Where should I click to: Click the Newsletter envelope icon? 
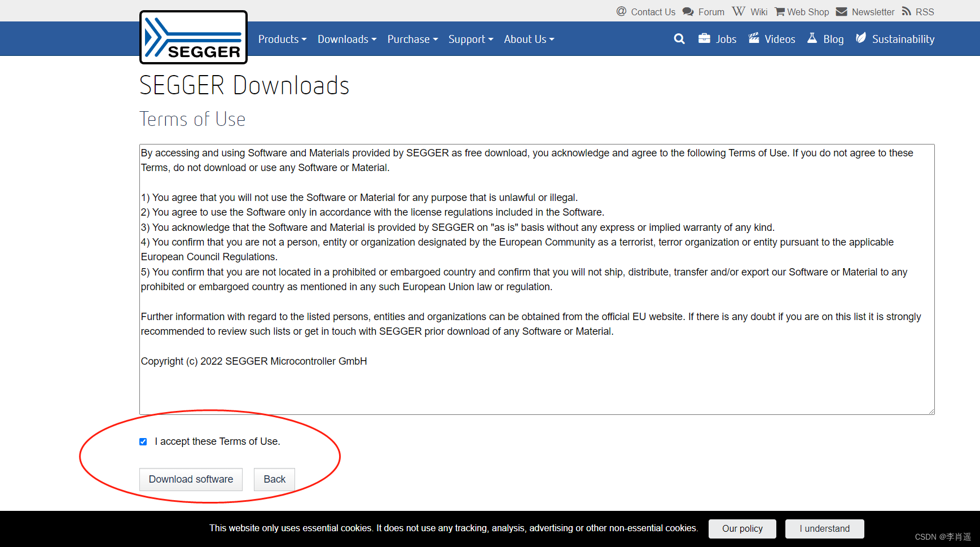pos(841,11)
